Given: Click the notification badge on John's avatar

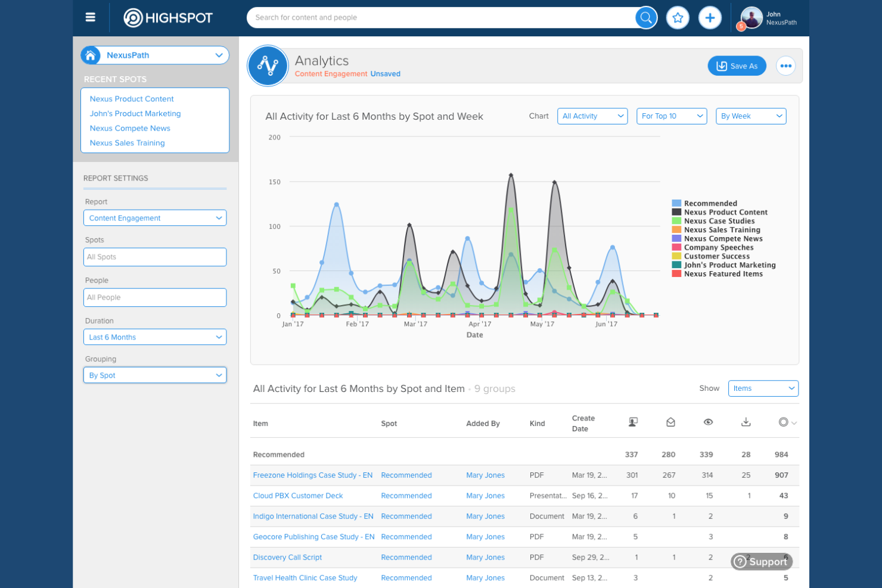Looking at the screenshot, I should (x=741, y=26).
